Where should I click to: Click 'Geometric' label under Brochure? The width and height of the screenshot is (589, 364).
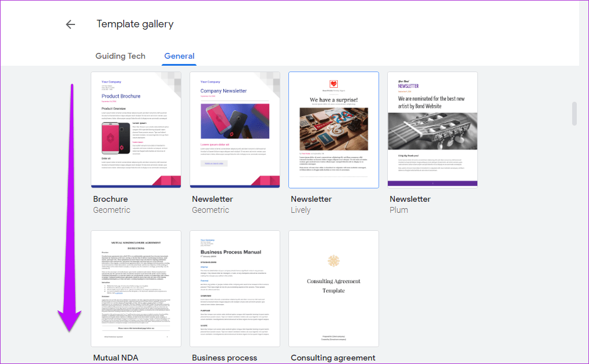click(112, 210)
